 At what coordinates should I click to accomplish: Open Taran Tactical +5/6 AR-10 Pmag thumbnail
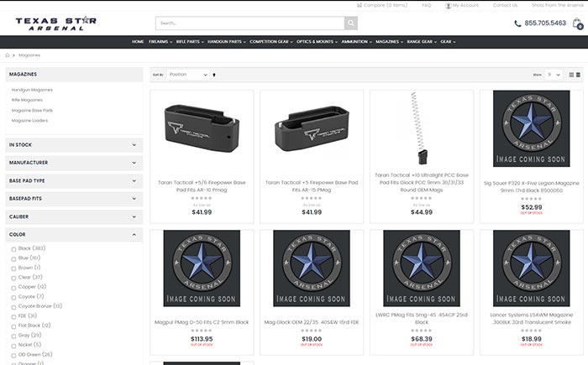coord(202,128)
